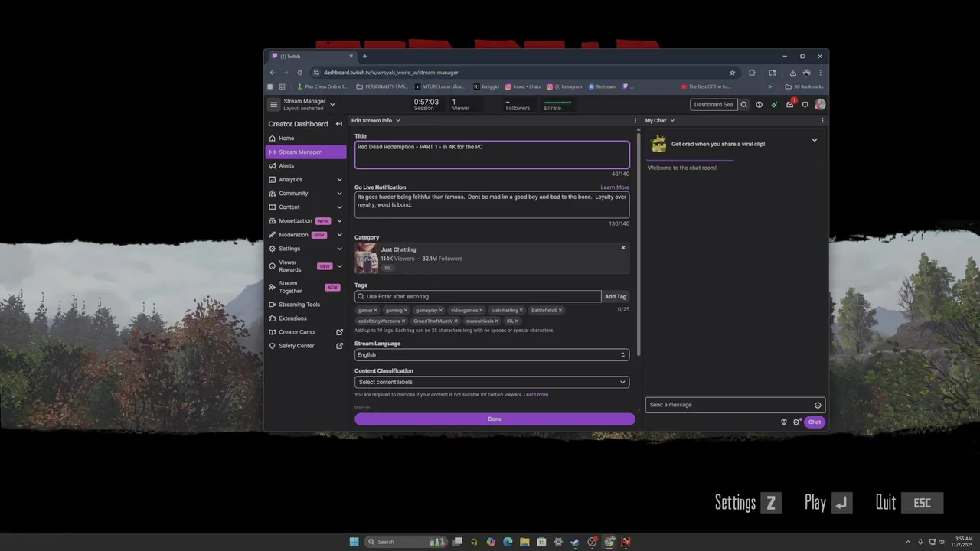The image size is (980, 551).
Task: Expand the Community sidebar section
Action: click(339, 194)
